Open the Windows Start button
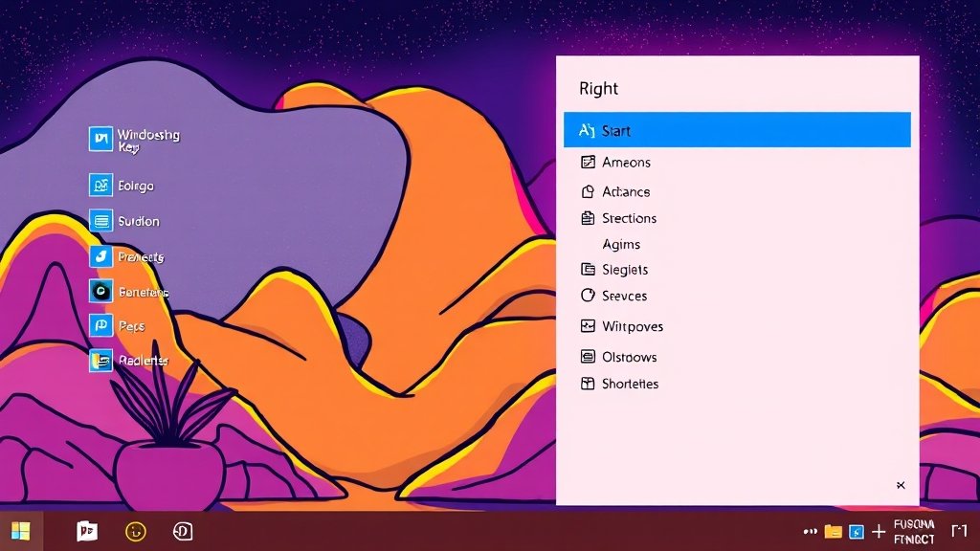The height and width of the screenshot is (551, 980). (20, 531)
